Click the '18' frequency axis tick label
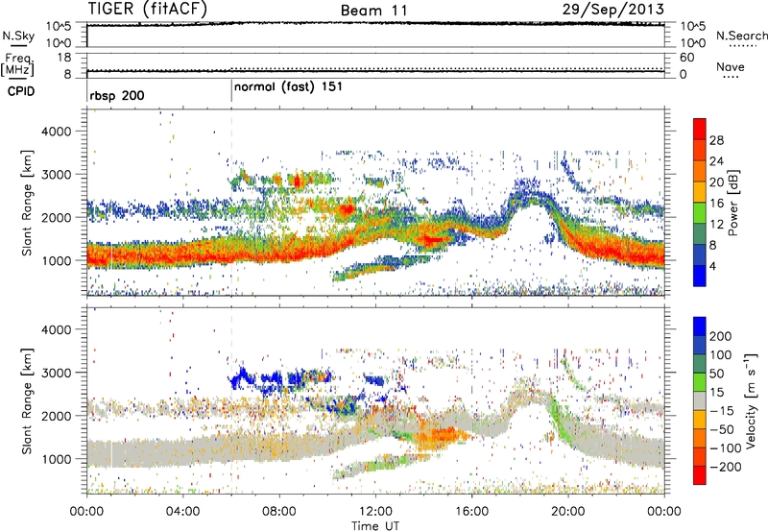768x532 pixels. click(64, 58)
